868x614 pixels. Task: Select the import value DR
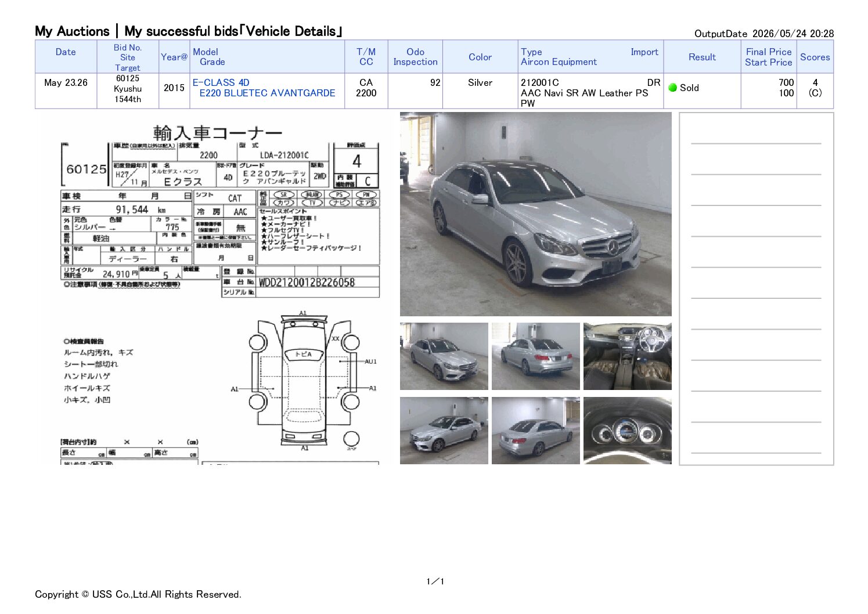click(x=654, y=82)
